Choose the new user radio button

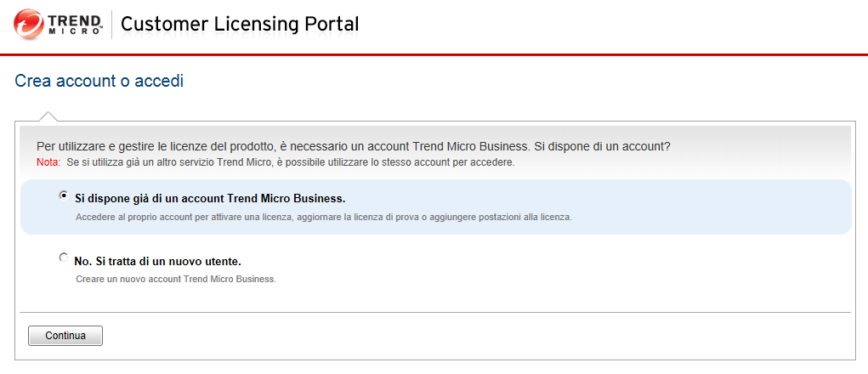tap(63, 257)
